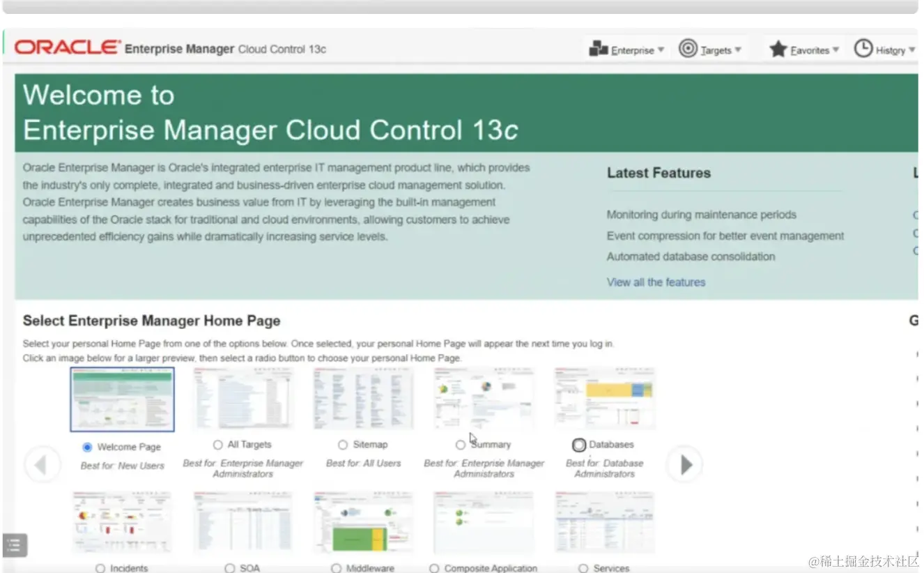Select the All Targets radio button
This screenshot has height=573, width=924.
[x=218, y=445]
